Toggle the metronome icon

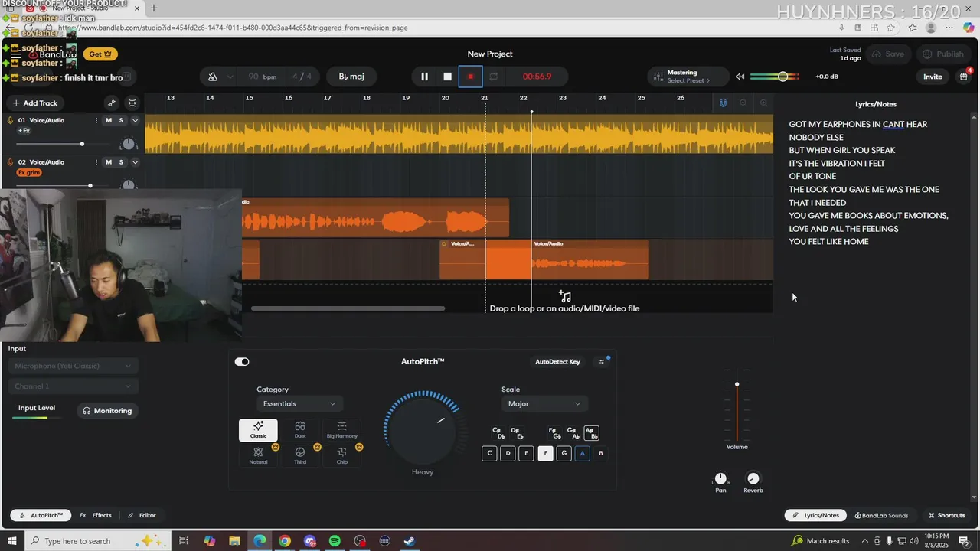tap(213, 77)
